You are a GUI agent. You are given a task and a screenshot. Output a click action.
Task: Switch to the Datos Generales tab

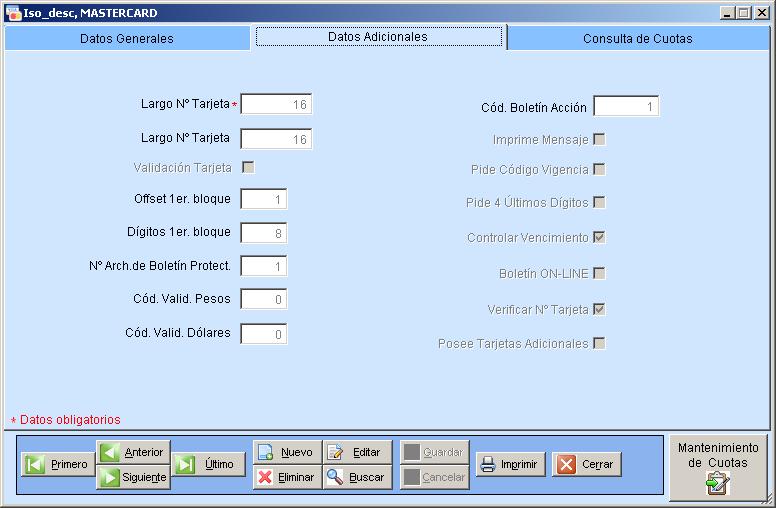coord(127,38)
